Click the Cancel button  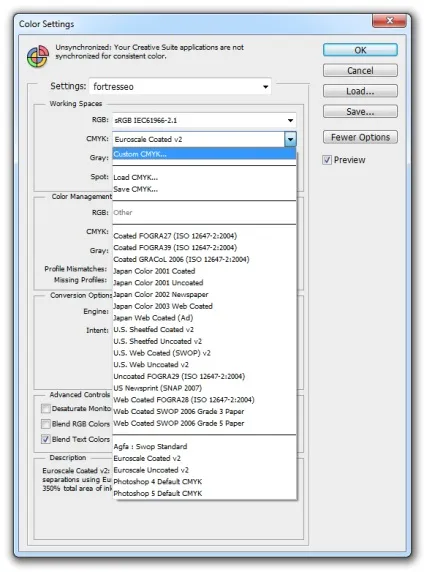pos(360,70)
